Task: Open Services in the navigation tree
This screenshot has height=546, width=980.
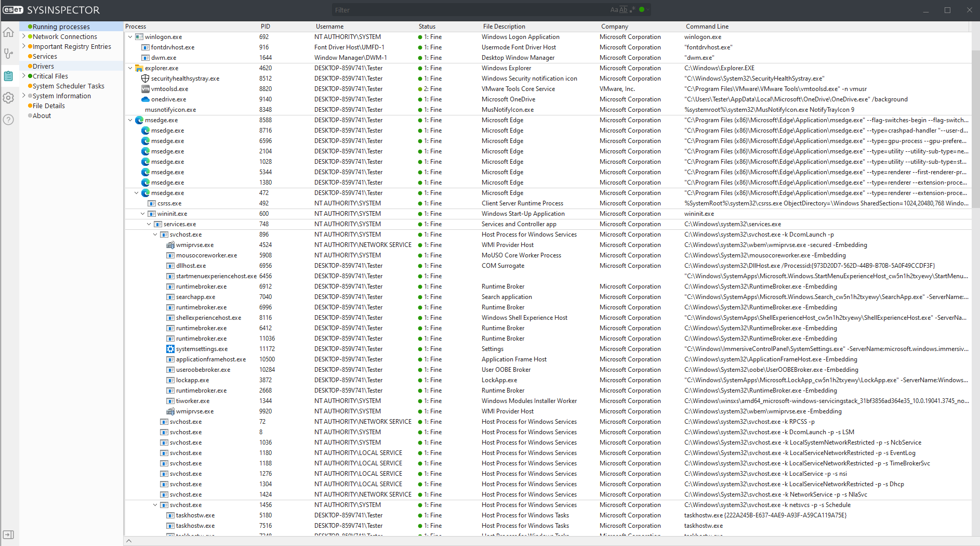Action: (x=45, y=56)
